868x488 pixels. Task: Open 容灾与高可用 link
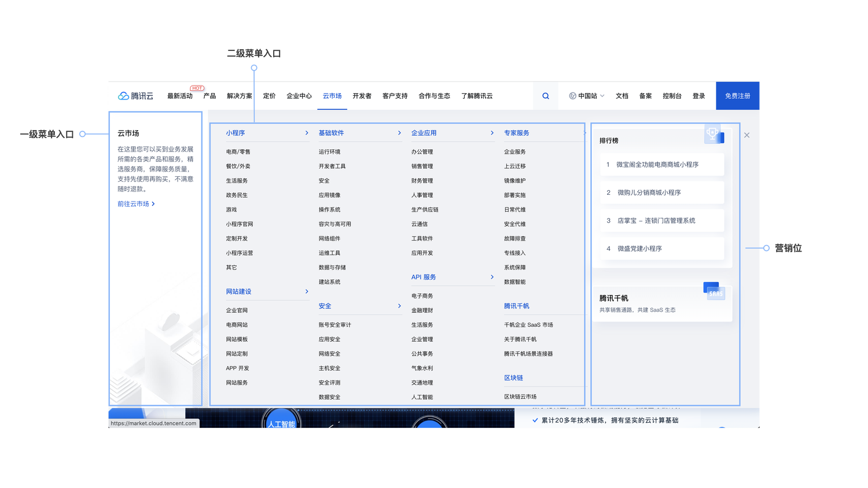click(334, 224)
